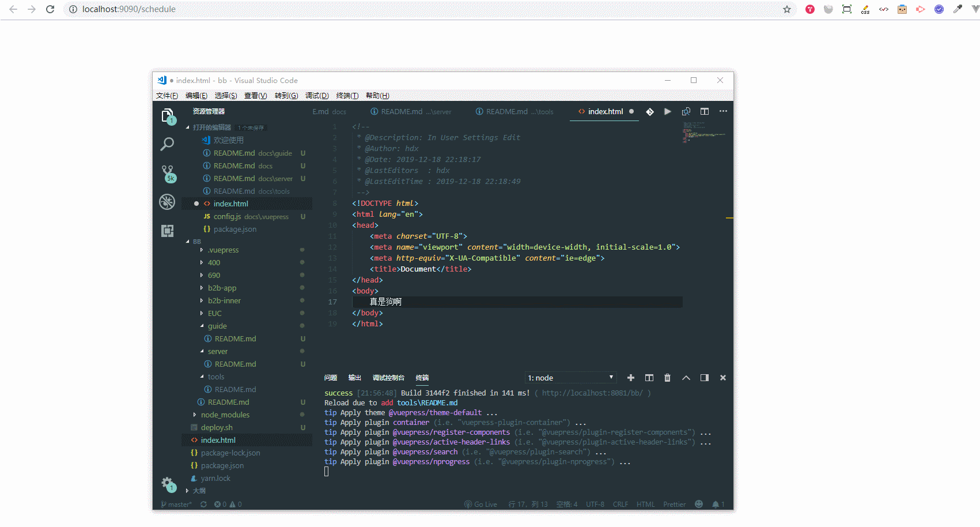Add a new terminal with the plus icon
The height and width of the screenshot is (527, 980).
point(631,378)
